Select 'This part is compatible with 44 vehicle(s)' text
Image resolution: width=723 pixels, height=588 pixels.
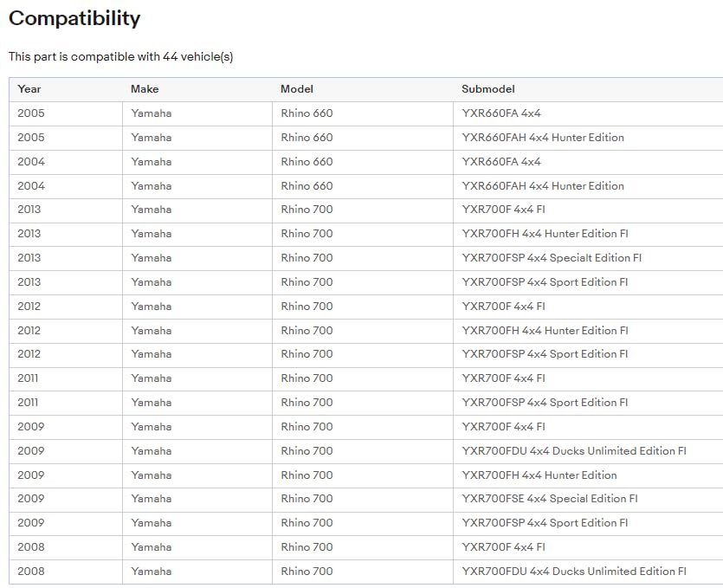pos(121,57)
